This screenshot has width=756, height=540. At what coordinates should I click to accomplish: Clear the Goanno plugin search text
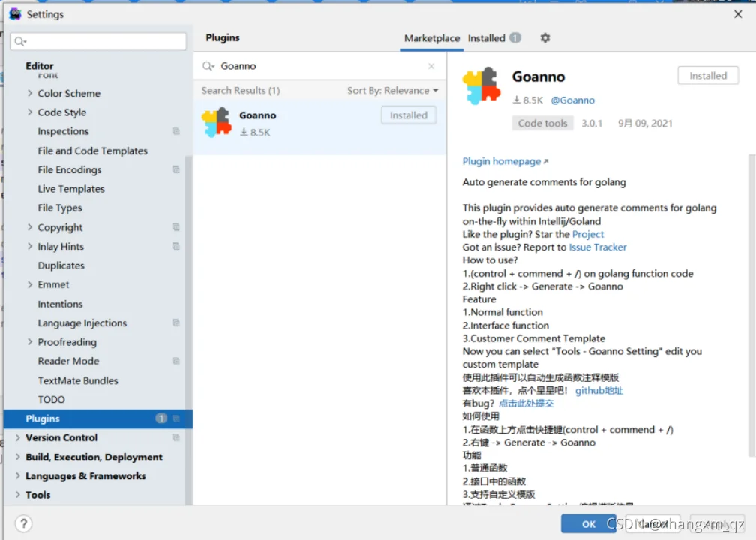(431, 66)
